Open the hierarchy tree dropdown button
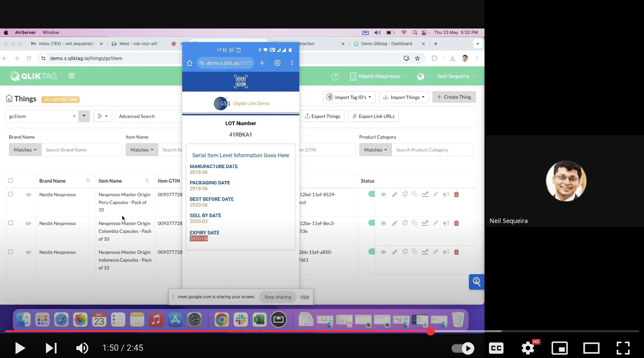The height and width of the screenshot is (358, 644). [x=102, y=116]
